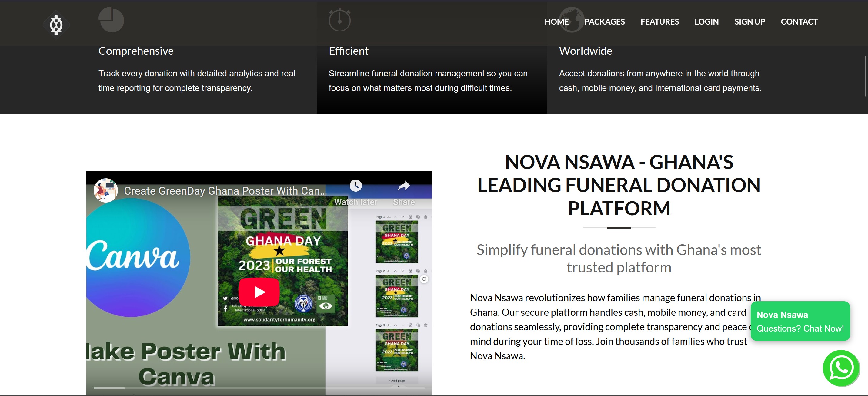
Task: Click the stopwatch icon above Efficient
Action: (x=340, y=20)
